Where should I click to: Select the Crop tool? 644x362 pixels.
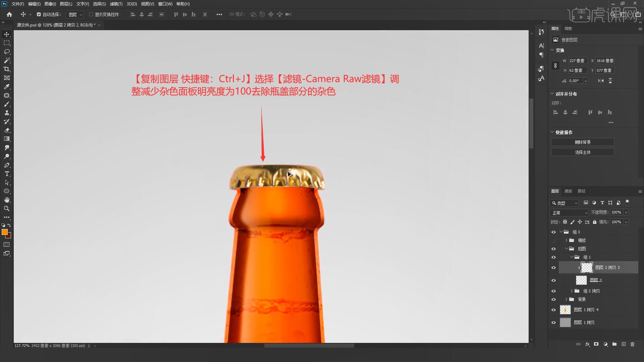point(7,69)
